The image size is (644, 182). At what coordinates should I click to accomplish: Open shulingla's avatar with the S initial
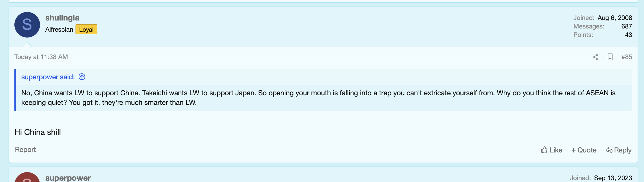27,24
